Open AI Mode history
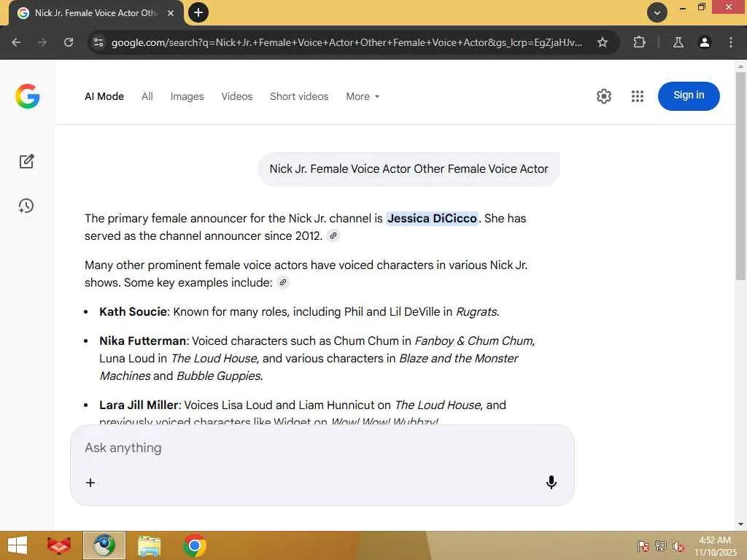 26,206
